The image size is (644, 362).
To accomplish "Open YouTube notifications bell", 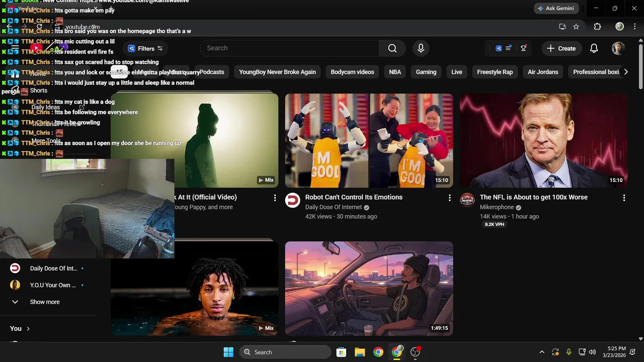I will pos(594,48).
